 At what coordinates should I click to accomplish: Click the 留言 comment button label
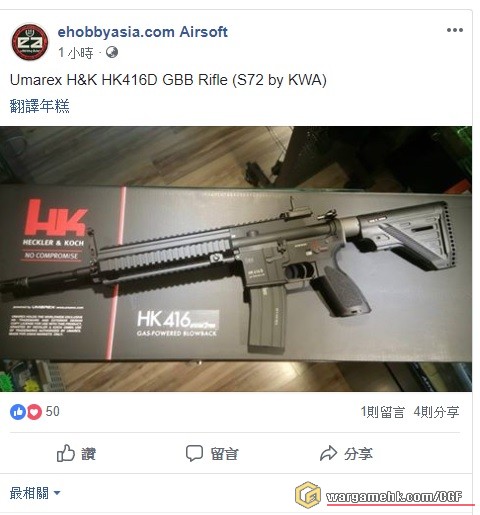224,454
